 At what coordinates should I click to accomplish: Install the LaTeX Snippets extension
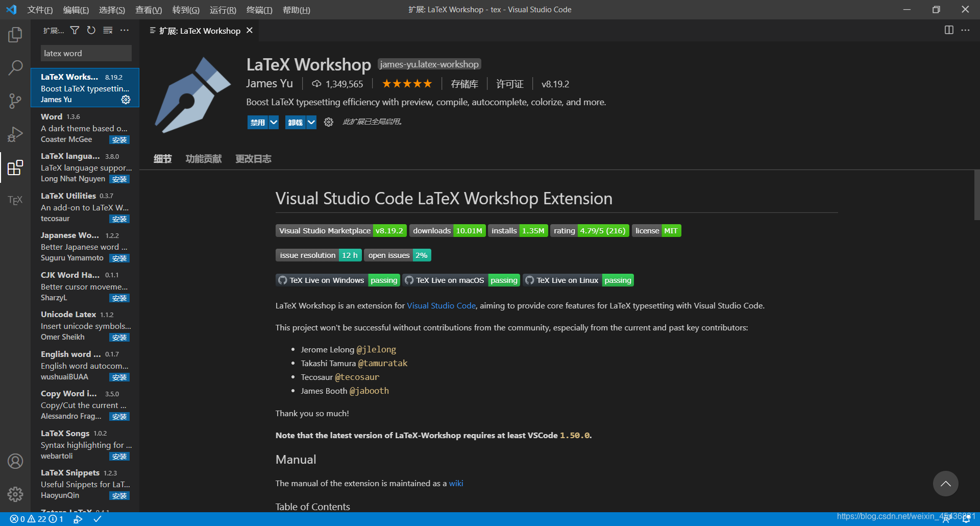pyautogui.click(x=119, y=496)
